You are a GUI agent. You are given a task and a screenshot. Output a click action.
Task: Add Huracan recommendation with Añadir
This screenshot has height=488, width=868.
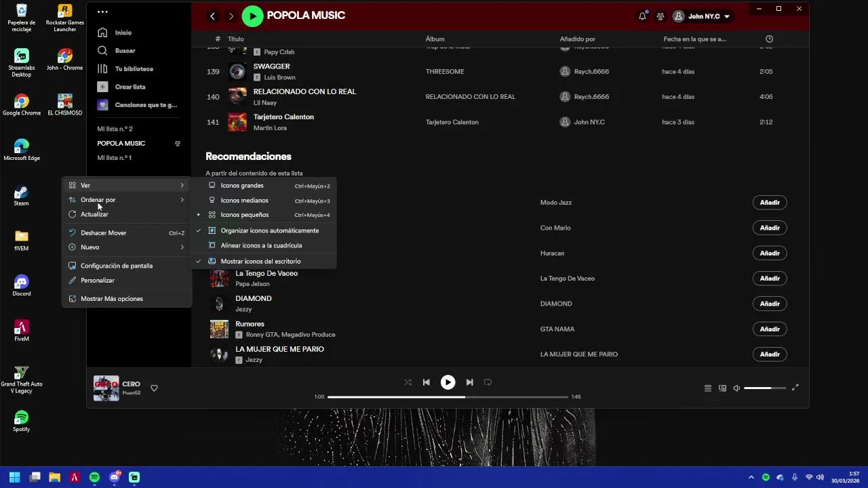(x=770, y=253)
